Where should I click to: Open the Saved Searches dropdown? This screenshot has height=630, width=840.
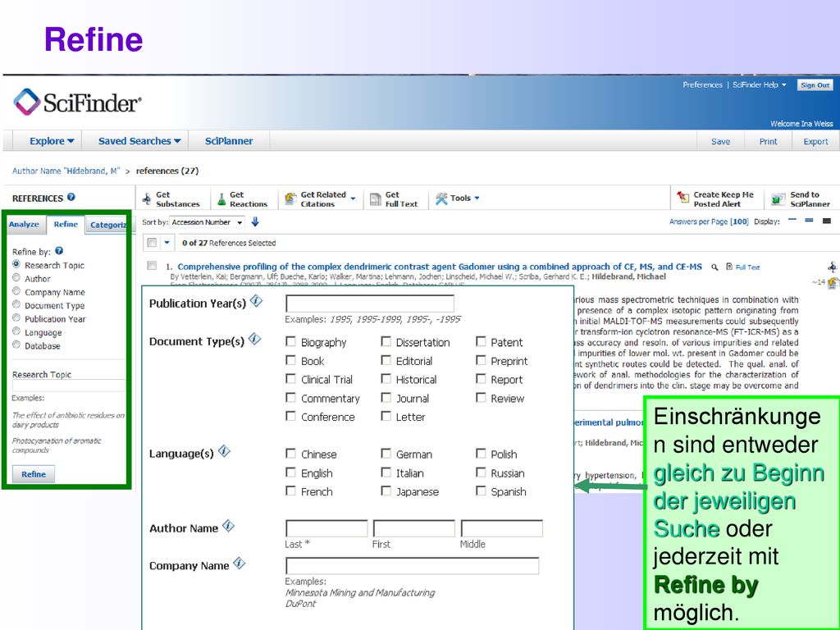(x=139, y=141)
